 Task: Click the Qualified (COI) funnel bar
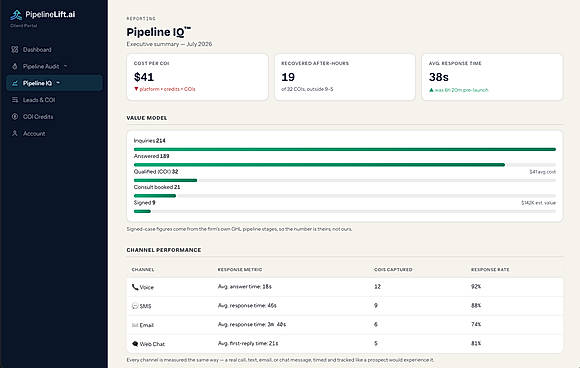[x=345, y=180]
